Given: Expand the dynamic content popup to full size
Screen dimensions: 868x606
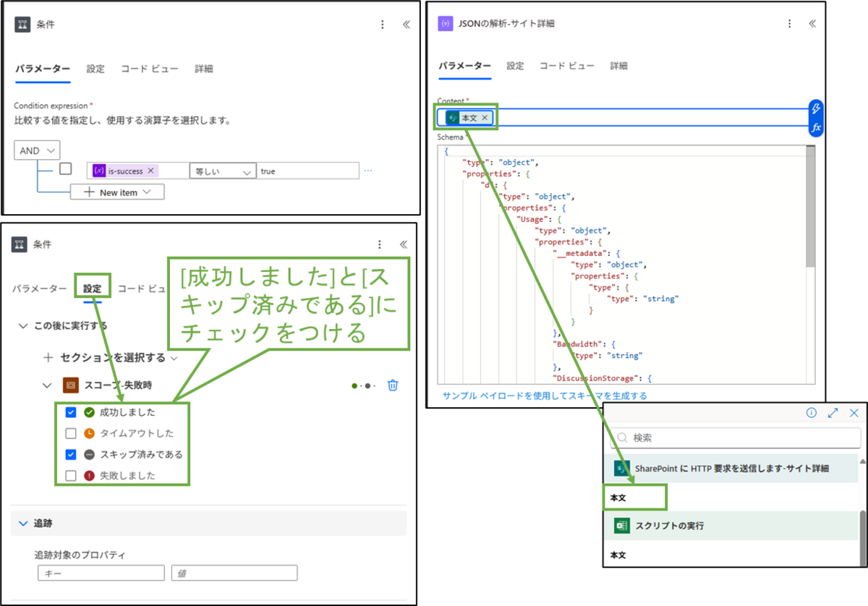Looking at the screenshot, I should 833,413.
